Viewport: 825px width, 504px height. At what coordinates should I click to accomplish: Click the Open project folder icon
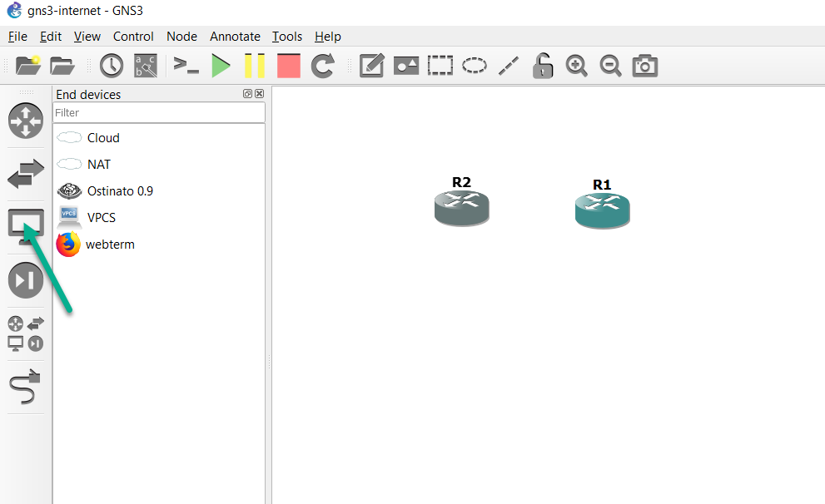(62, 66)
